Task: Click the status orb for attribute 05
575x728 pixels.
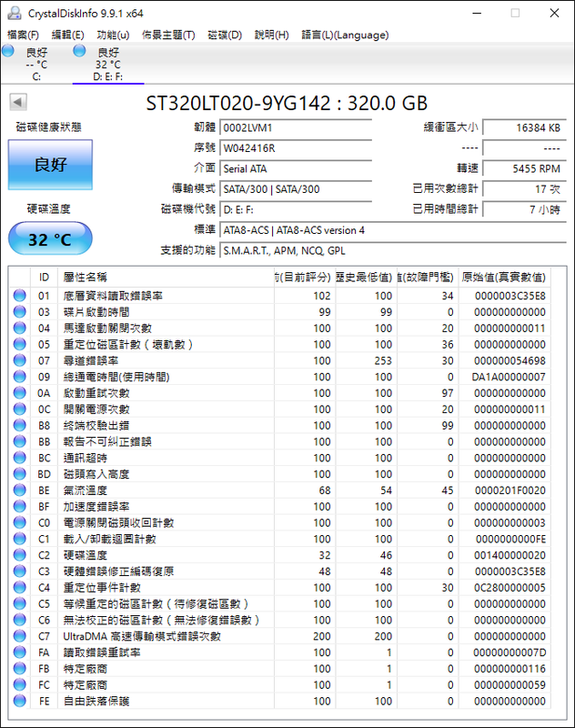Action: click(x=20, y=344)
